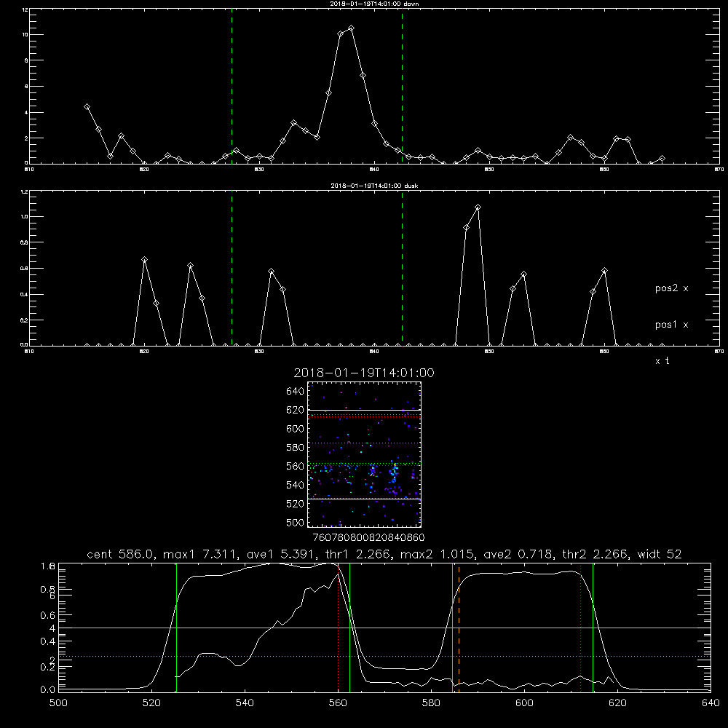
Task: Click the '2018-01-19T14:01:00 dusk' plot title
Action: pos(374,186)
